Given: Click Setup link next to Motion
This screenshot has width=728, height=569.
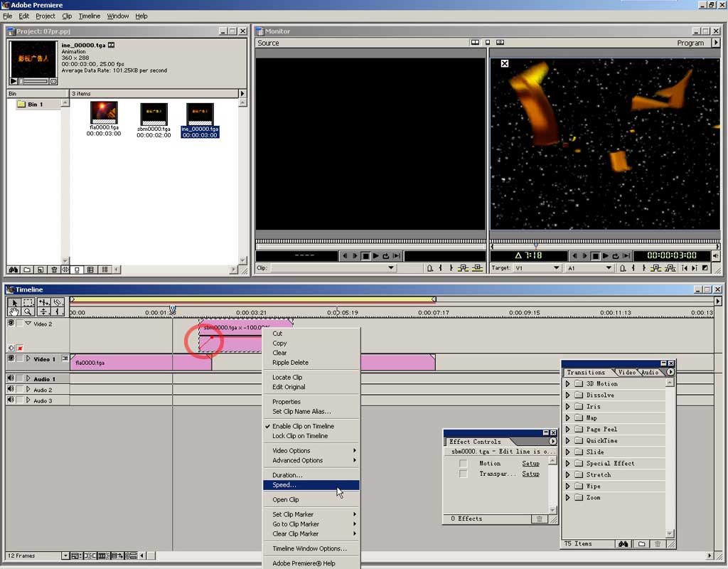Looking at the screenshot, I should [x=530, y=463].
